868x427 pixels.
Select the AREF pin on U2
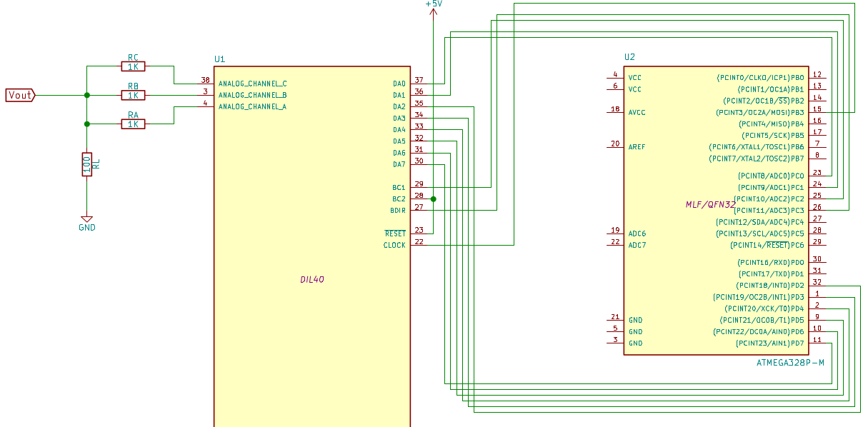tap(637, 147)
